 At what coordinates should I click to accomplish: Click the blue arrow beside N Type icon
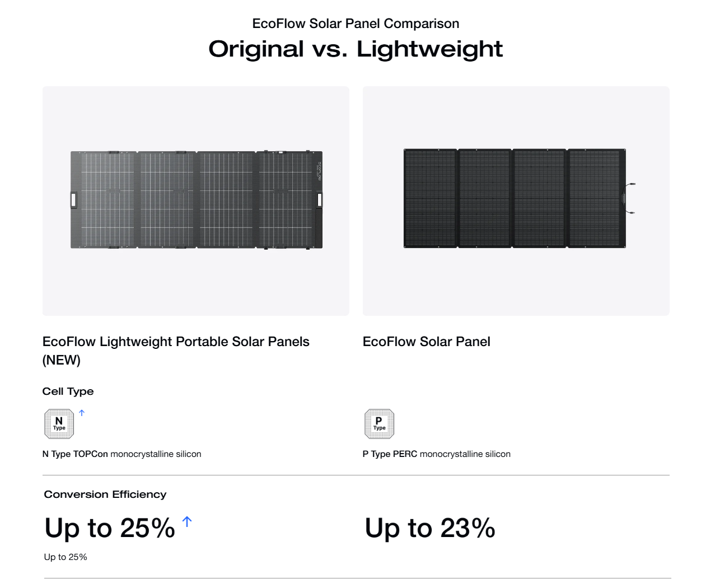[x=82, y=413]
